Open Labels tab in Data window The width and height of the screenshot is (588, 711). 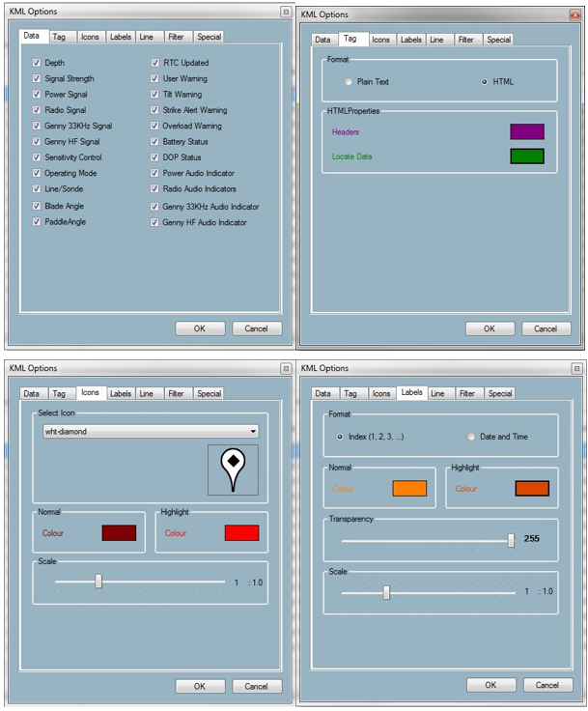pos(121,37)
